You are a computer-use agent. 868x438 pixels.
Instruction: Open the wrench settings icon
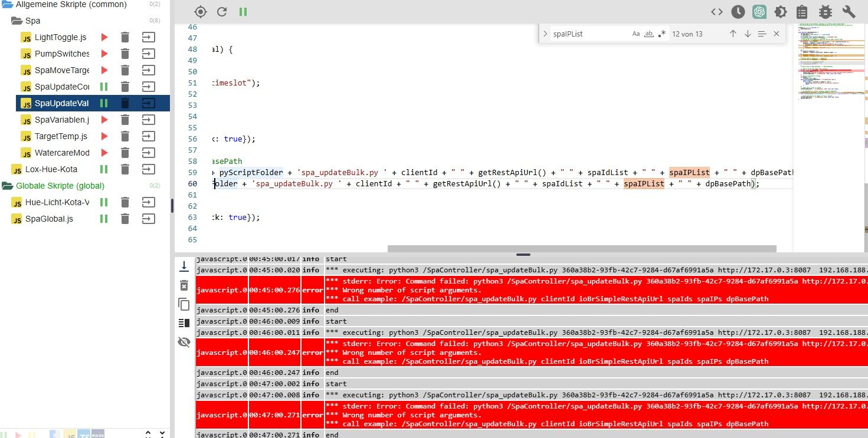click(x=849, y=12)
